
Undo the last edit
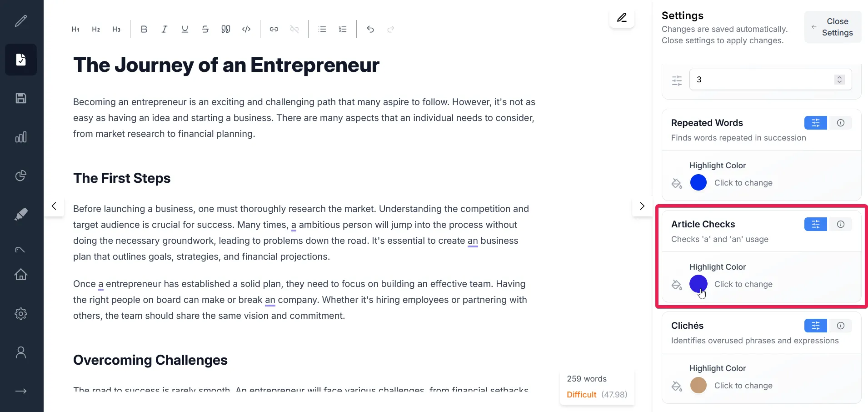370,29
